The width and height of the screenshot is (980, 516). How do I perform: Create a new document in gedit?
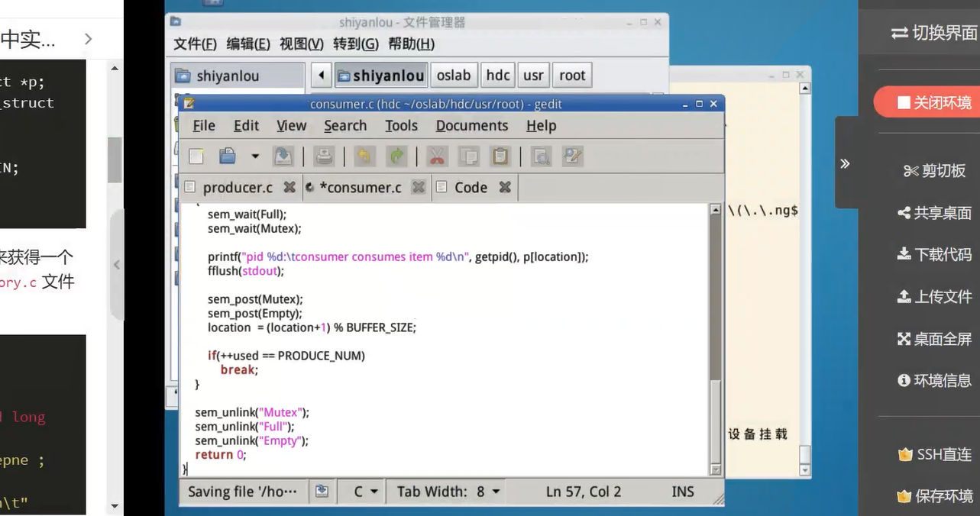click(x=196, y=156)
